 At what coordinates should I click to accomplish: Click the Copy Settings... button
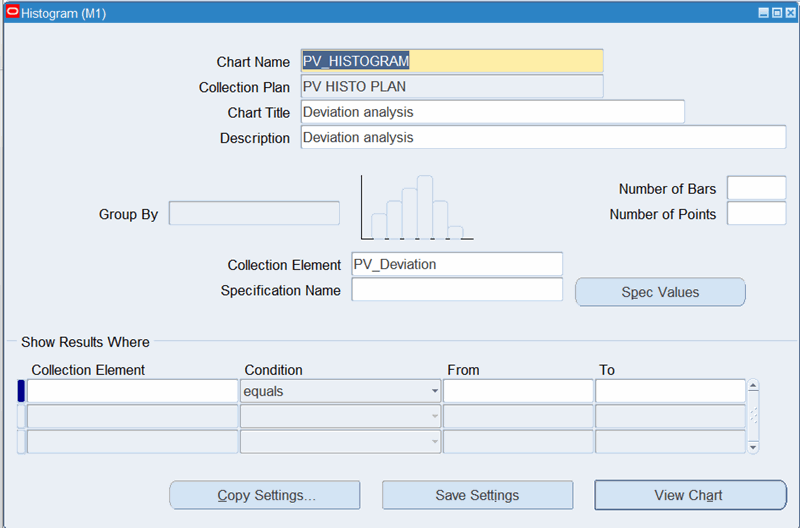click(x=265, y=495)
